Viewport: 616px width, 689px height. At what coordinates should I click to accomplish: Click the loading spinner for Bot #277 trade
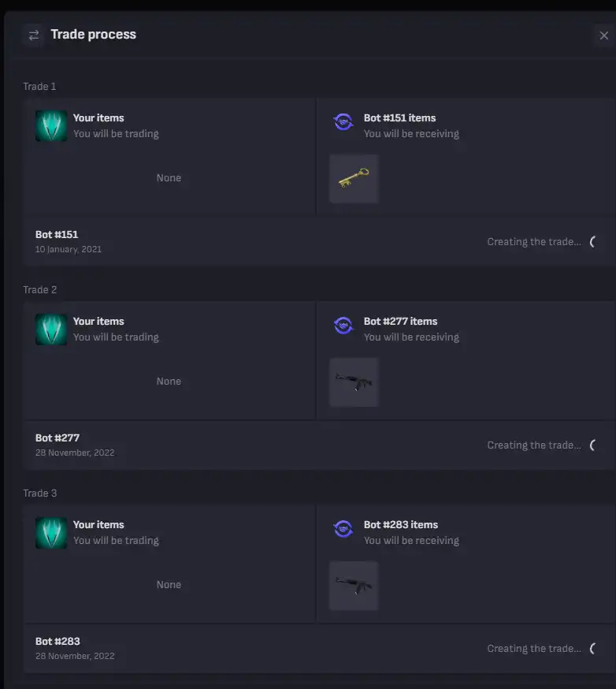click(x=592, y=445)
